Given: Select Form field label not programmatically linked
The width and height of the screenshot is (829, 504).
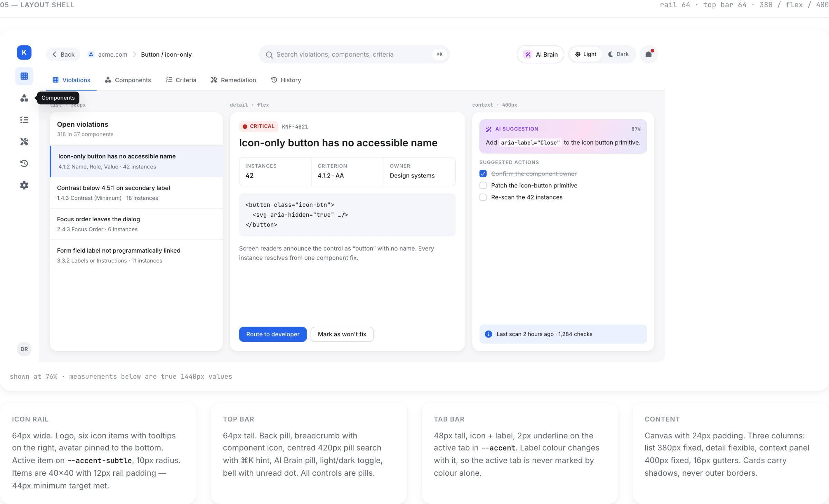Looking at the screenshot, I should pos(136,255).
